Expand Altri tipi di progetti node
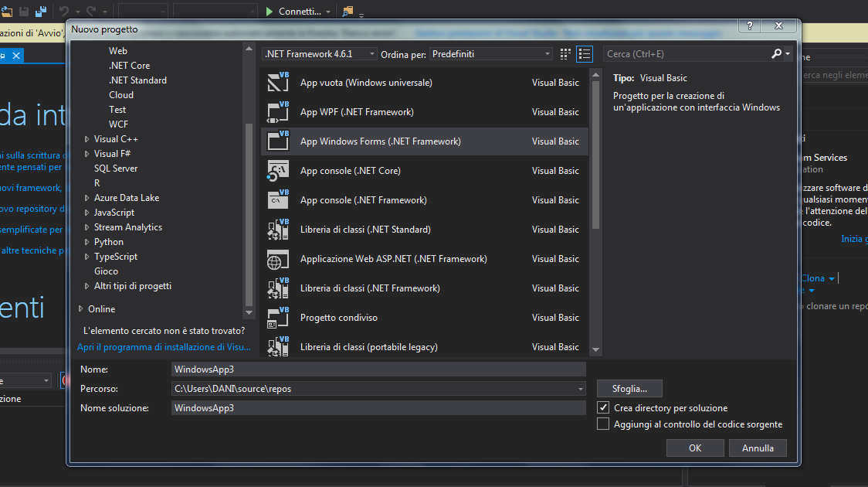 (x=86, y=286)
